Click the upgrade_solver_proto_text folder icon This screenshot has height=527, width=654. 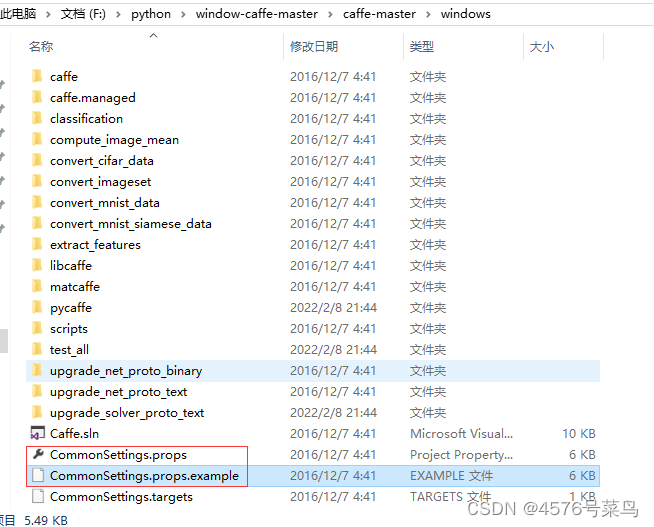pyautogui.click(x=37, y=412)
